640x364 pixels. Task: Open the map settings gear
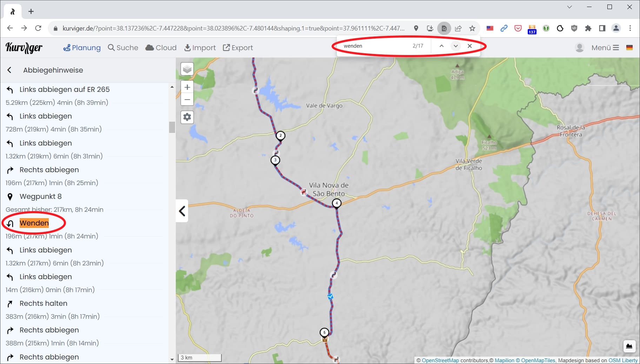pos(187,117)
